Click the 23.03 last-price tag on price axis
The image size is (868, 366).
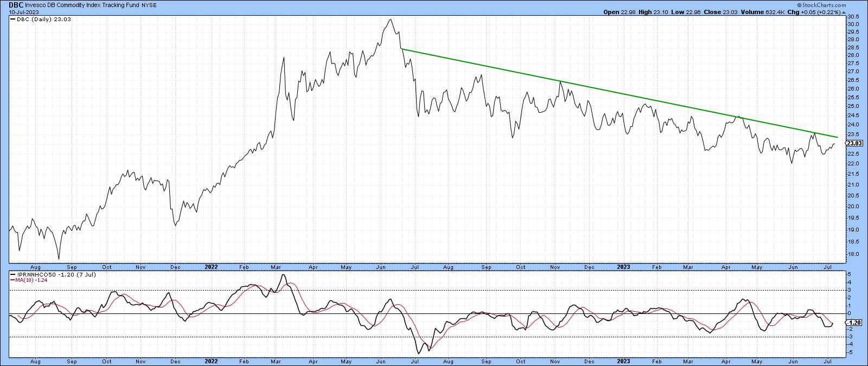click(x=854, y=143)
